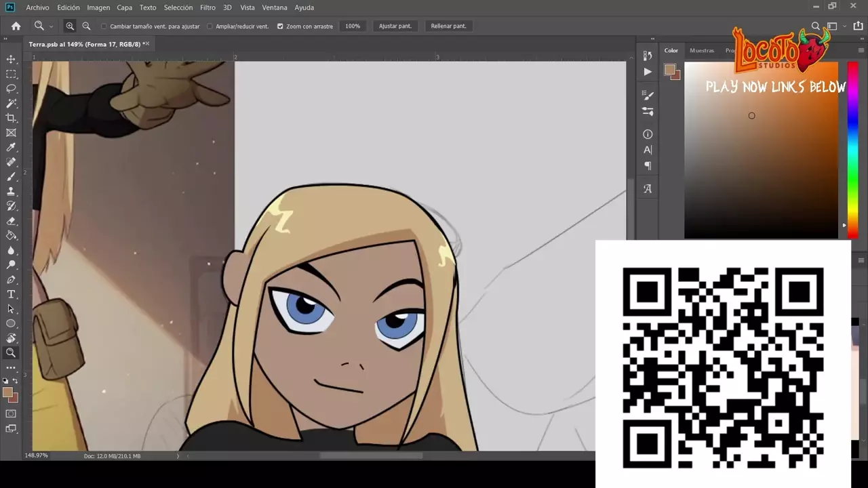Click the 'Ajustar pant.' button
Image resolution: width=868 pixels, height=488 pixels.
coord(395,26)
